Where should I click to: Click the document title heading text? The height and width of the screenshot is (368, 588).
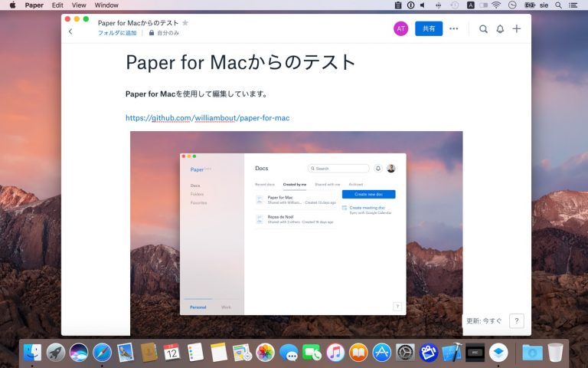click(240, 62)
